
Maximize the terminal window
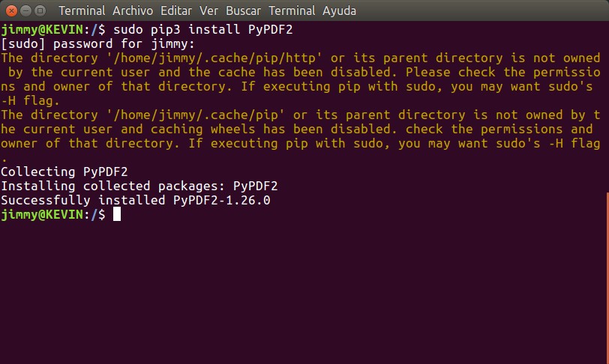coord(40,11)
